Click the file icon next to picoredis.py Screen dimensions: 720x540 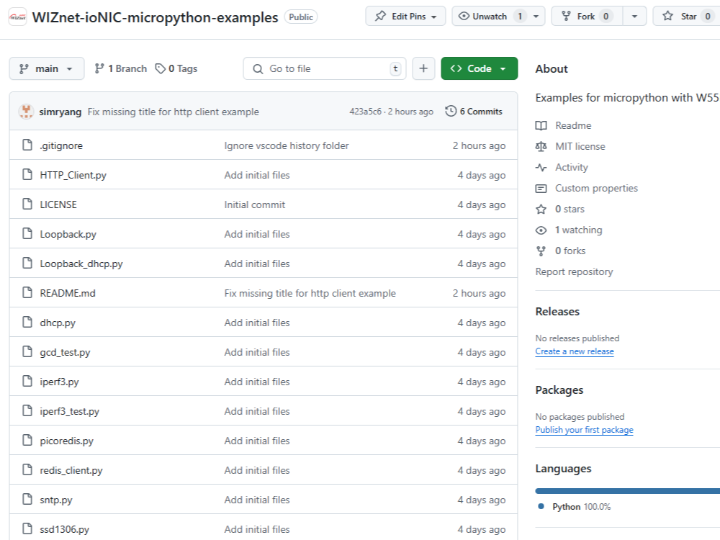tap(28, 440)
